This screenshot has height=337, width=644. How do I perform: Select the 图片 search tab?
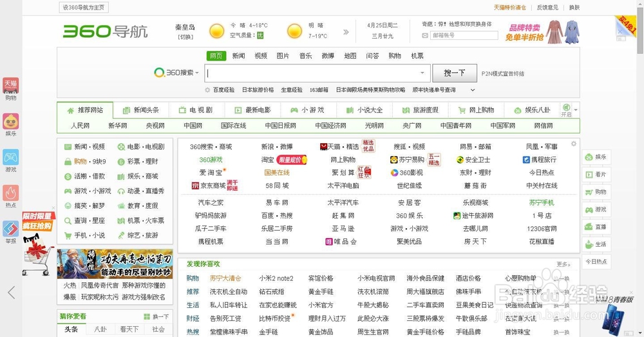pyautogui.click(x=283, y=56)
